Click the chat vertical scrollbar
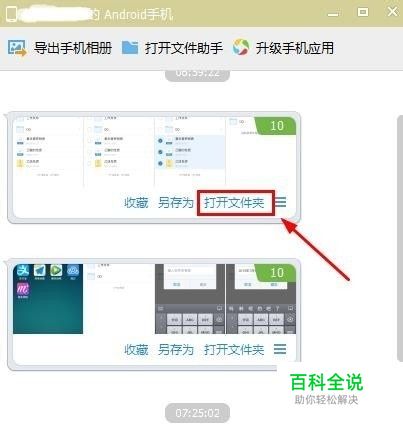Image resolution: width=403 pixels, height=436 pixels. (x=400, y=238)
